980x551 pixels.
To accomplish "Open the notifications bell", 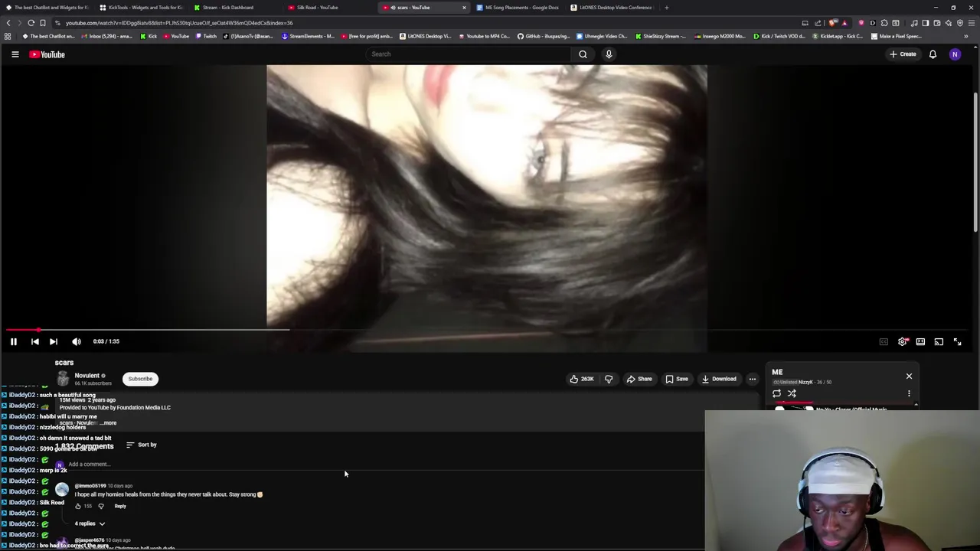I will pos(933,54).
